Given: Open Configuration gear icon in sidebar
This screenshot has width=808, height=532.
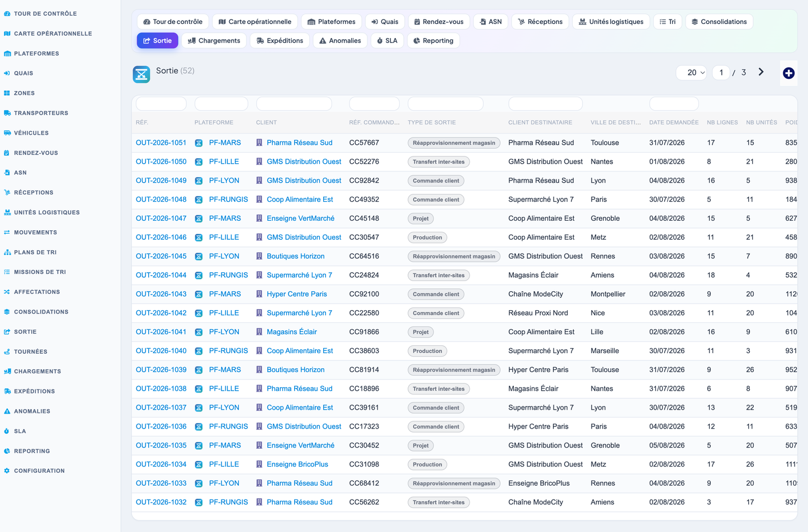Looking at the screenshot, I should coord(7,471).
